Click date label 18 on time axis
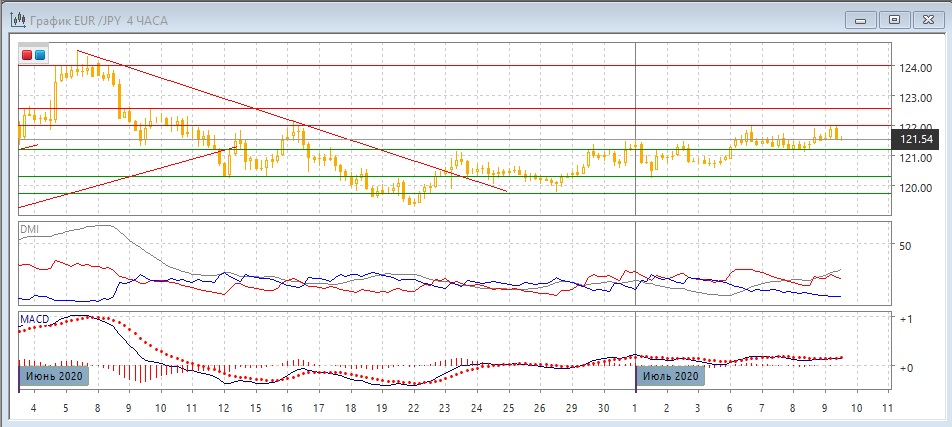 pos(350,408)
